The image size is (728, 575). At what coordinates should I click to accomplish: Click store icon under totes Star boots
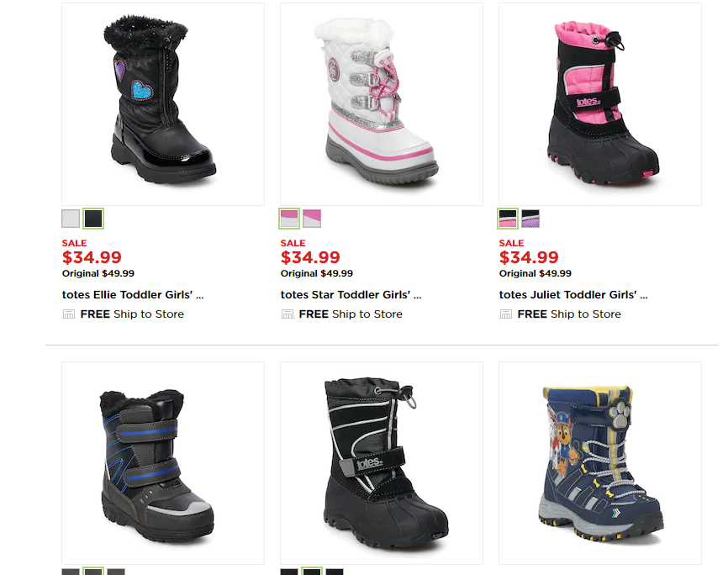pyautogui.click(x=288, y=314)
